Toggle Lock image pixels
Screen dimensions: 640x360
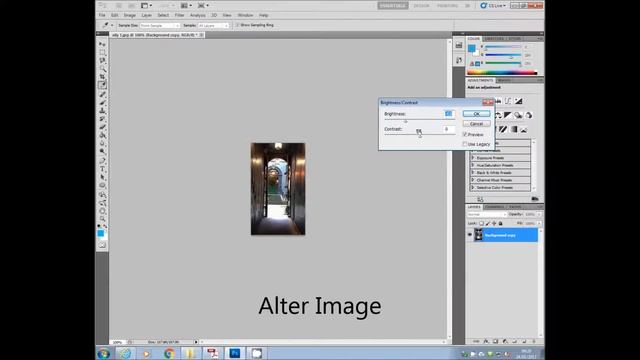pyautogui.click(x=488, y=223)
